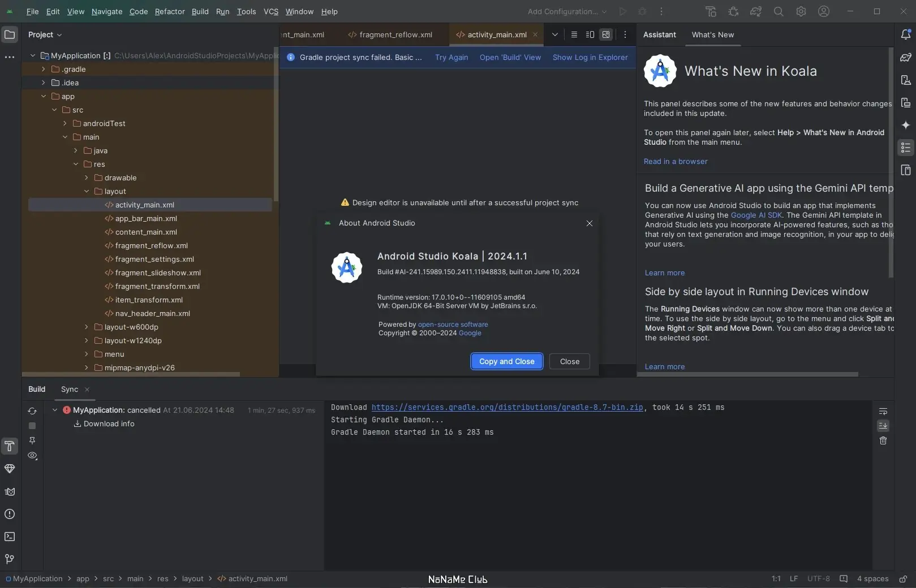This screenshot has width=916, height=588.
Task: Open main toolbar More Actions kebab
Action: tap(661, 11)
